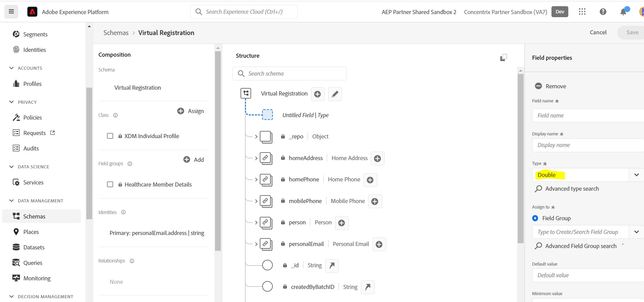Open the help question mark icon

point(603,12)
